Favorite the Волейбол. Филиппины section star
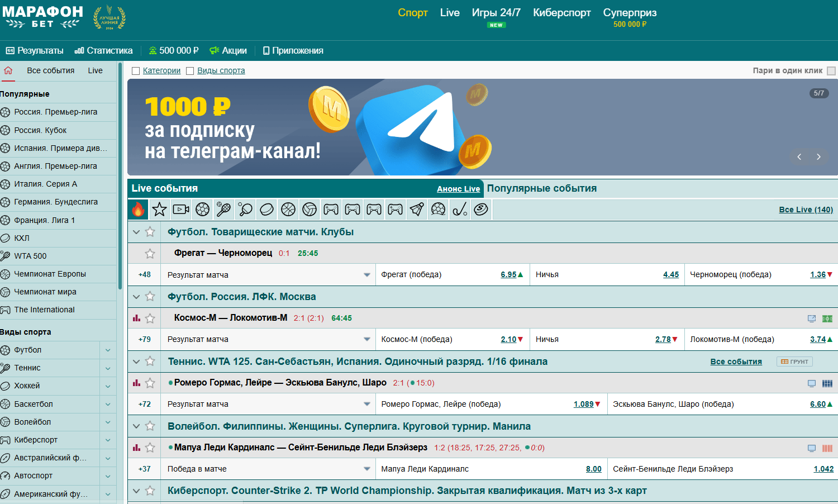The width and height of the screenshot is (838, 504). (150, 426)
